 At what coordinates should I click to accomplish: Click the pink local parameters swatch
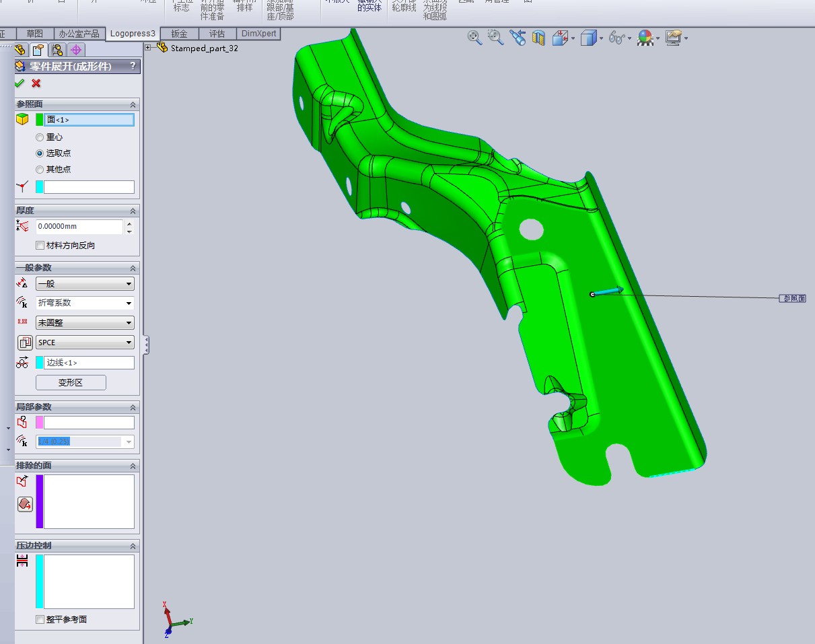tap(39, 423)
